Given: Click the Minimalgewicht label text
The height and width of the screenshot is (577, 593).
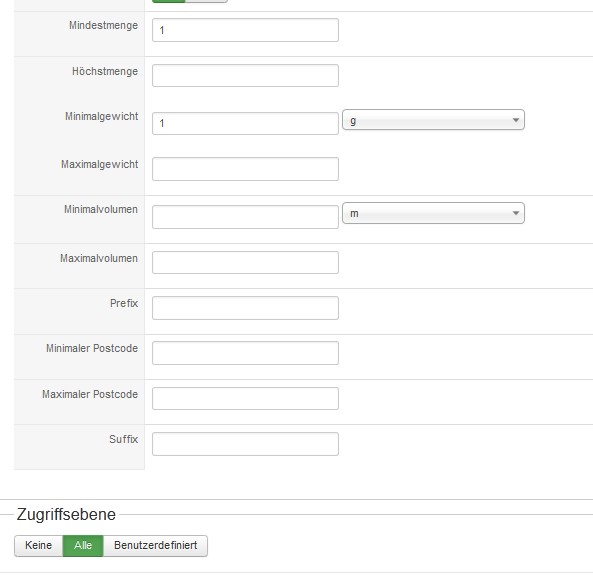Looking at the screenshot, I should (101, 116).
